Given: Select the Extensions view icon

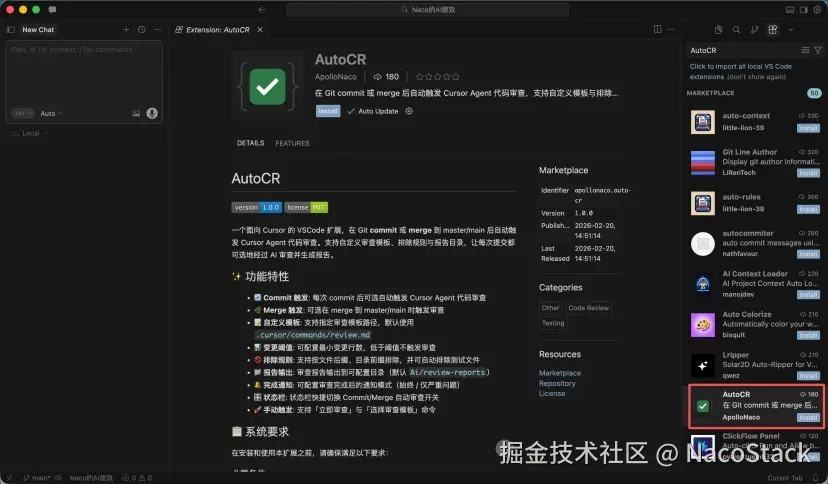Looking at the screenshot, I should pos(773,30).
